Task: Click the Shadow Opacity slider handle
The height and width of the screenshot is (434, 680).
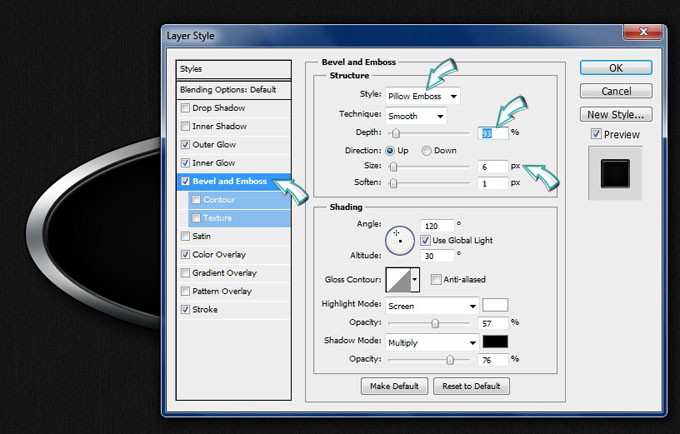Action: 450,360
